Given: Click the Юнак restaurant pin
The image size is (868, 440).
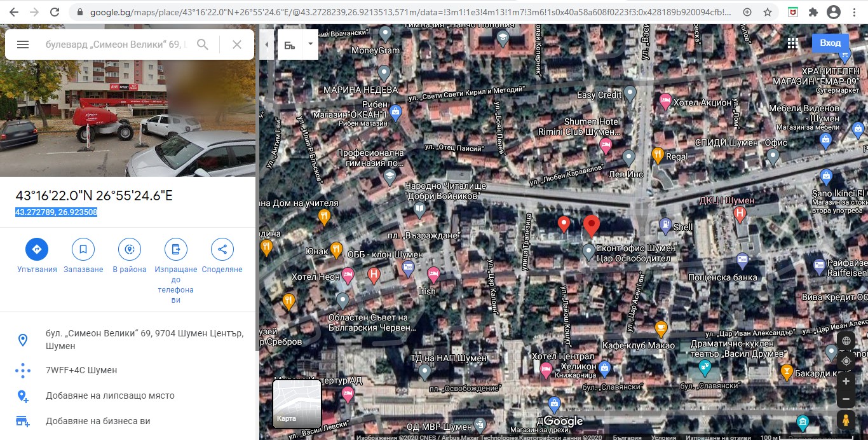Looking at the screenshot, I should (x=336, y=249).
